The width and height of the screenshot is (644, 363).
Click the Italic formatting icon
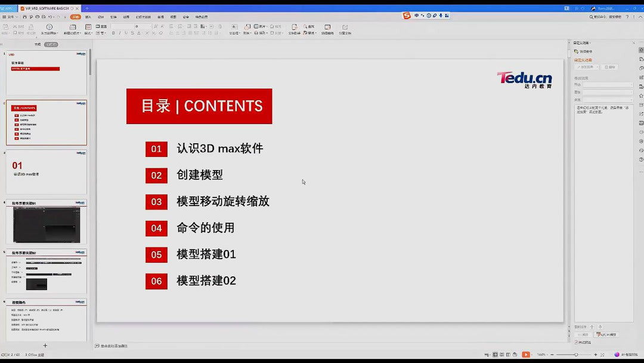120,33
